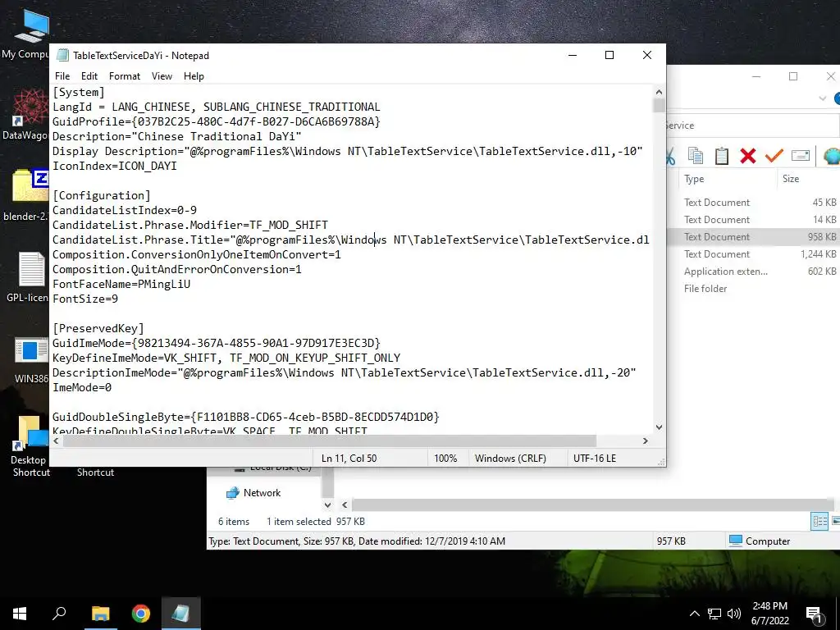Viewport: 840px width, 630px height.
Task: Click the network tray icon
Action: (x=714, y=614)
